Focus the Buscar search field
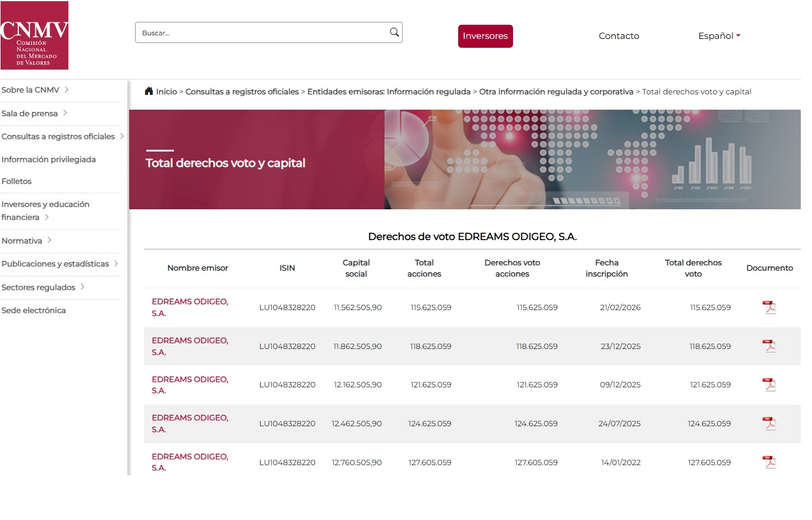Screen dimensions: 812x520 point(262,32)
